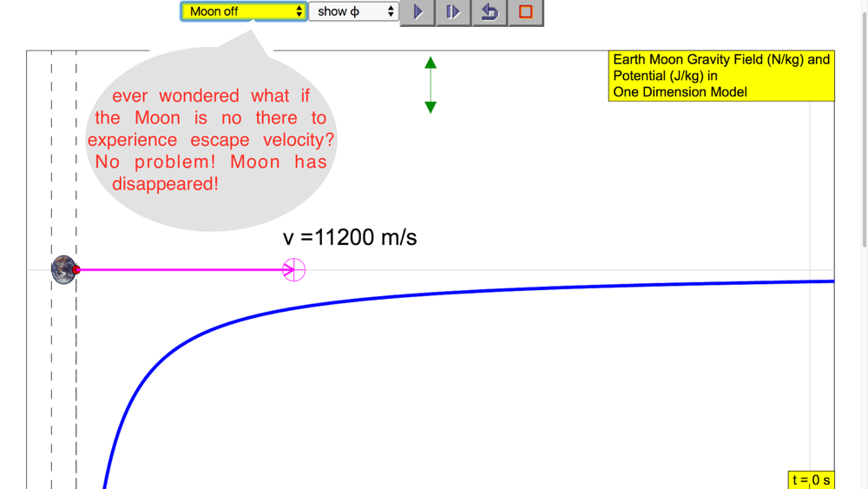Image resolution: width=868 pixels, height=489 pixels.
Task: Select the red test mass on Earth's surface
Action: (76, 270)
